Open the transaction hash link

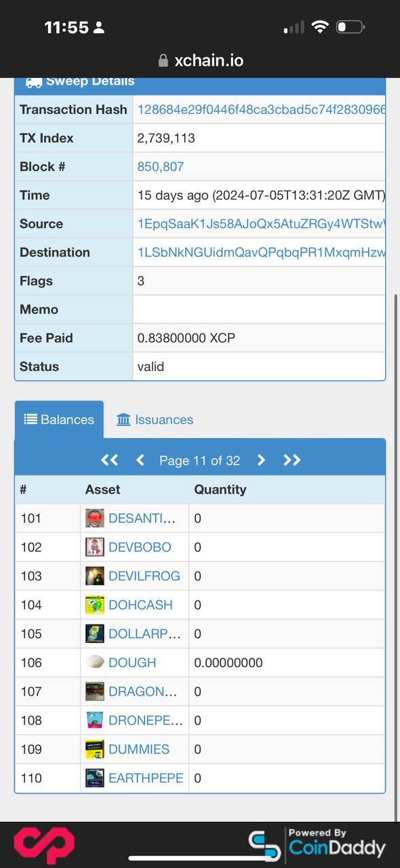[x=262, y=109]
